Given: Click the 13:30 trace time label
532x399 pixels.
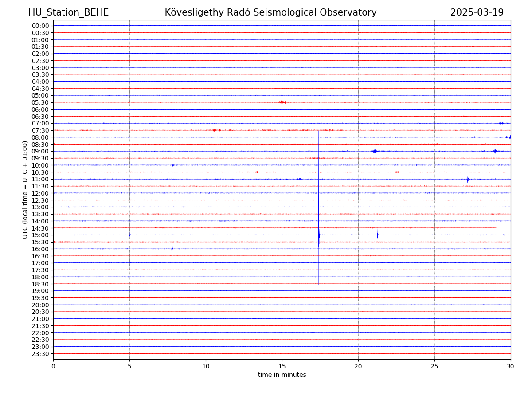Looking at the screenshot, I should point(40,214).
